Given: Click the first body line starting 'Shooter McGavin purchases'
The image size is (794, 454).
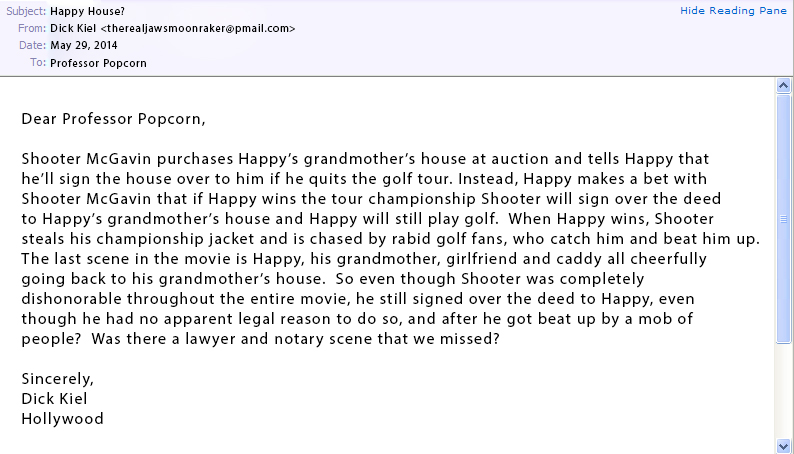Looking at the screenshot, I should pyautogui.click(x=365, y=159).
